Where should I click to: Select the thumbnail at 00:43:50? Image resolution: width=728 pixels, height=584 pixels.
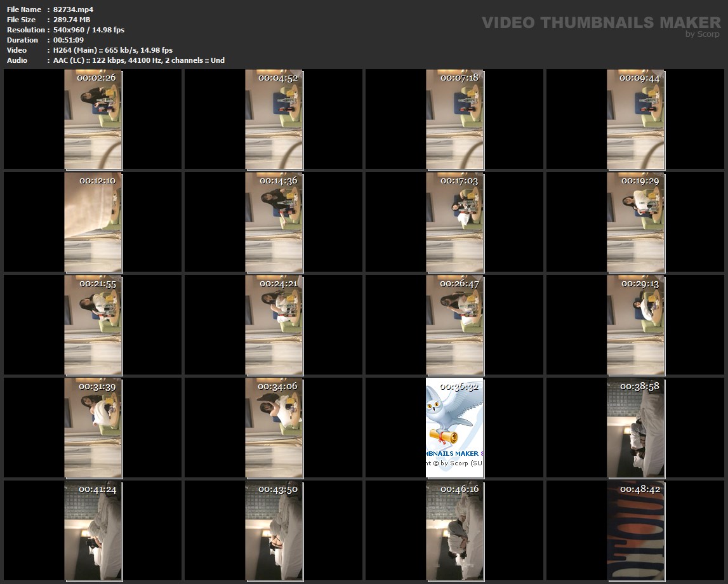point(274,531)
